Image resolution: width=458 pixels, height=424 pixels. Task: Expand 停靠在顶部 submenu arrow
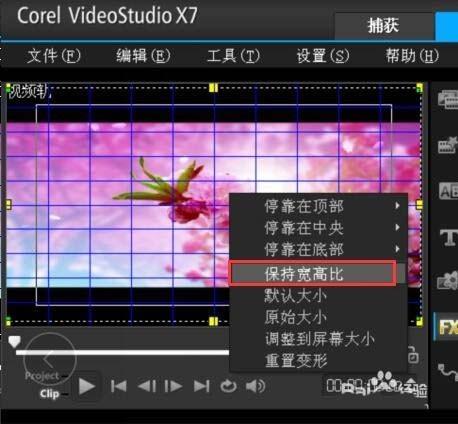coord(397,206)
